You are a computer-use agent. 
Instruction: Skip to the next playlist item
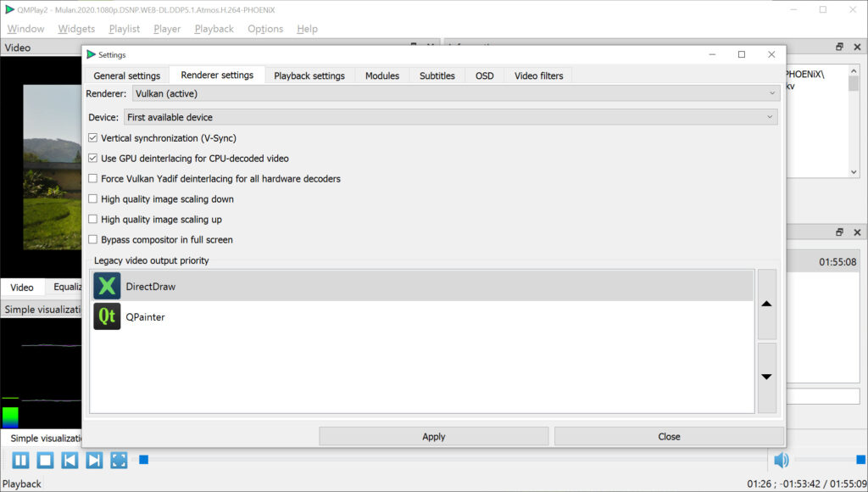(94, 460)
